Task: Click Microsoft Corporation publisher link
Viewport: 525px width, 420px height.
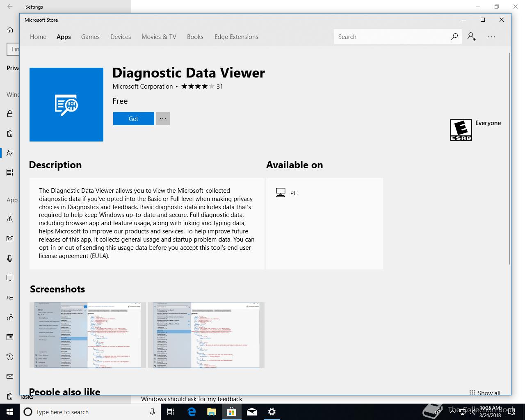Action: pyautogui.click(x=143, y=86)
